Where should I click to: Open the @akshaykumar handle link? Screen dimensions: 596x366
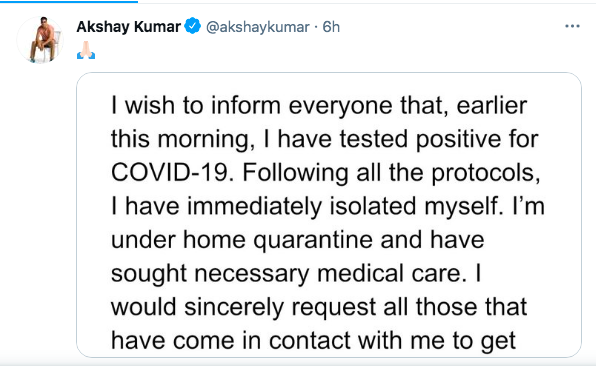(x=258, y=27)
